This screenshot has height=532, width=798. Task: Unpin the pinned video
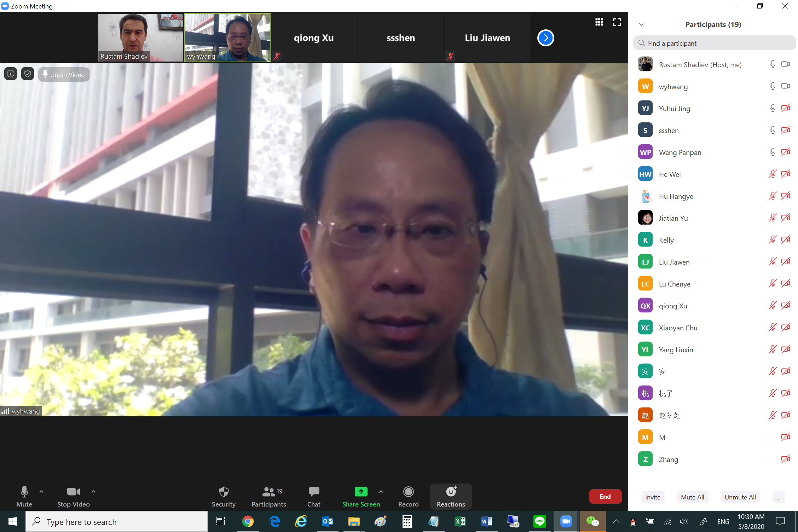click(64, 74)
